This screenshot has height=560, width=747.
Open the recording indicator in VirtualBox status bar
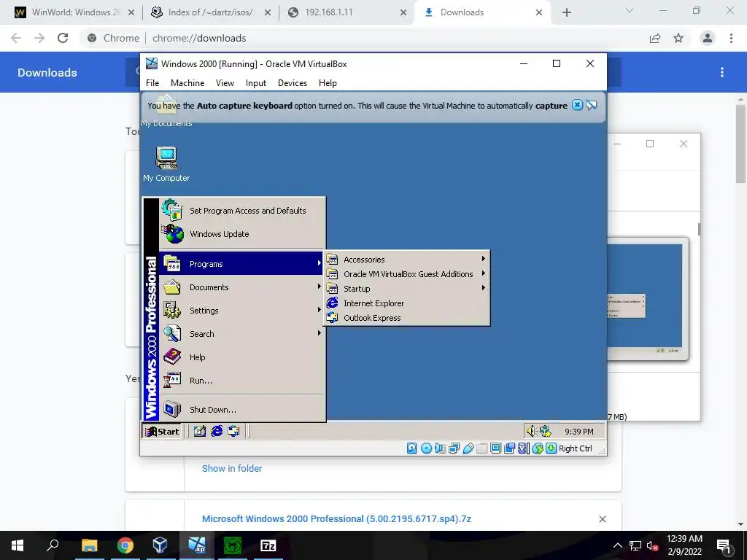coord(510,448)
